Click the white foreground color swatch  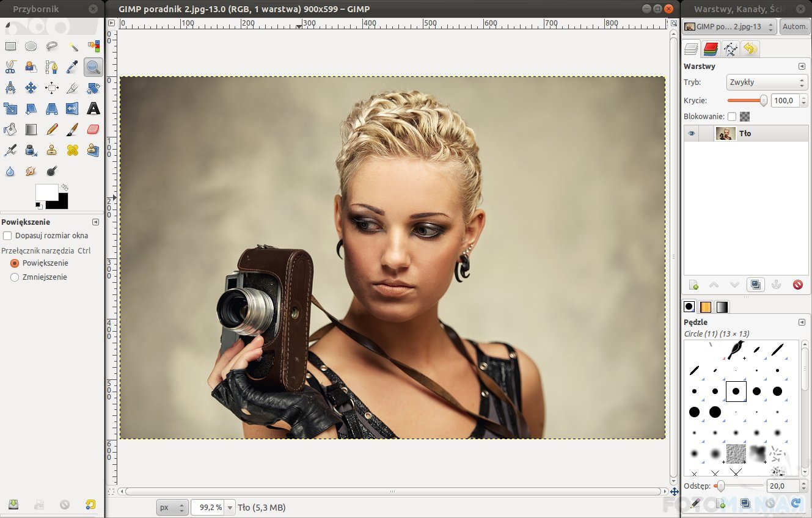click(x=46, y=192)
